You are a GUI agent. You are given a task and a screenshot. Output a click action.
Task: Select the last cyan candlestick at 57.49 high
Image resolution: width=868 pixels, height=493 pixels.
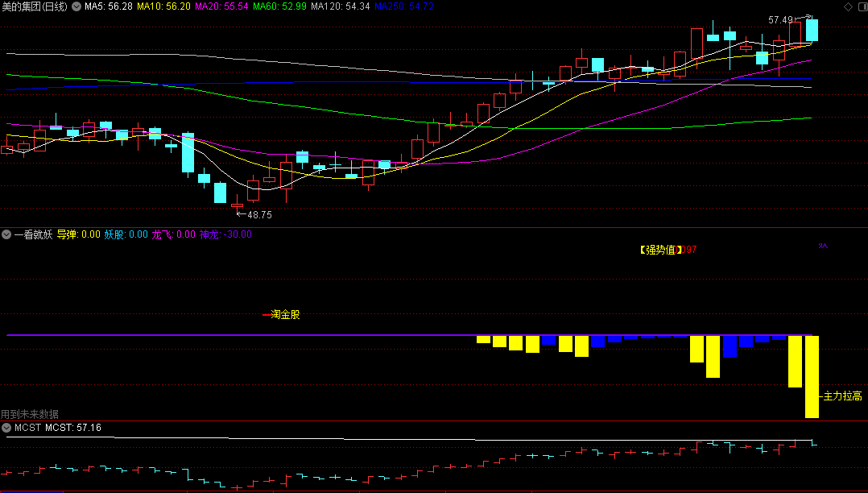(x=812, y=30)
